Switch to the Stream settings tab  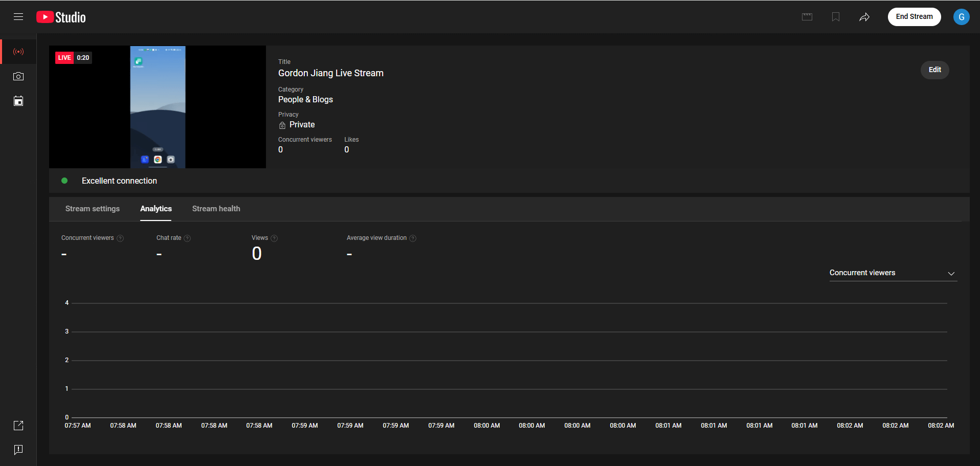(93, 209)
